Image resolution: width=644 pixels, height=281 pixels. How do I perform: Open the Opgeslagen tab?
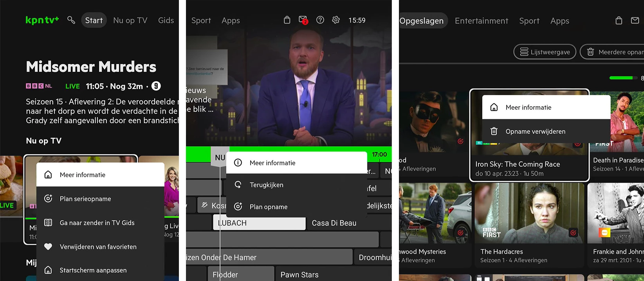(x=422, y=21)
